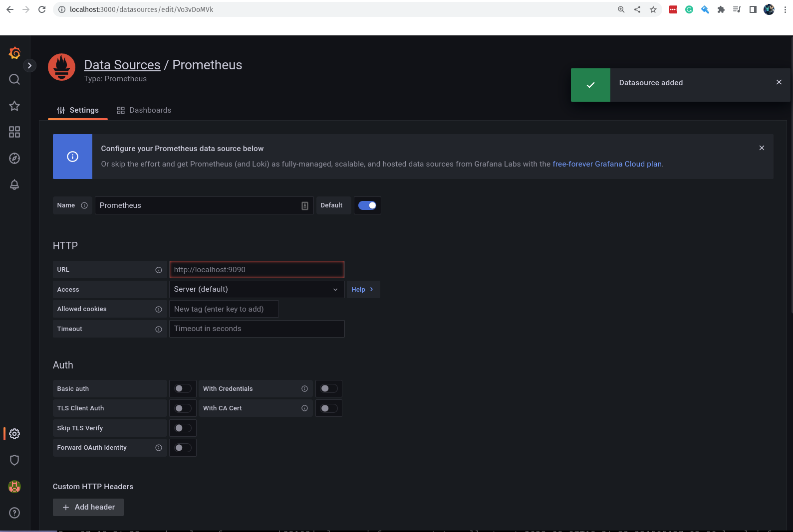Click the red extension icon in browser toolbar
The height and width of the screenshot is (532, 793).
pyautogui.click(x=673, y=9)
